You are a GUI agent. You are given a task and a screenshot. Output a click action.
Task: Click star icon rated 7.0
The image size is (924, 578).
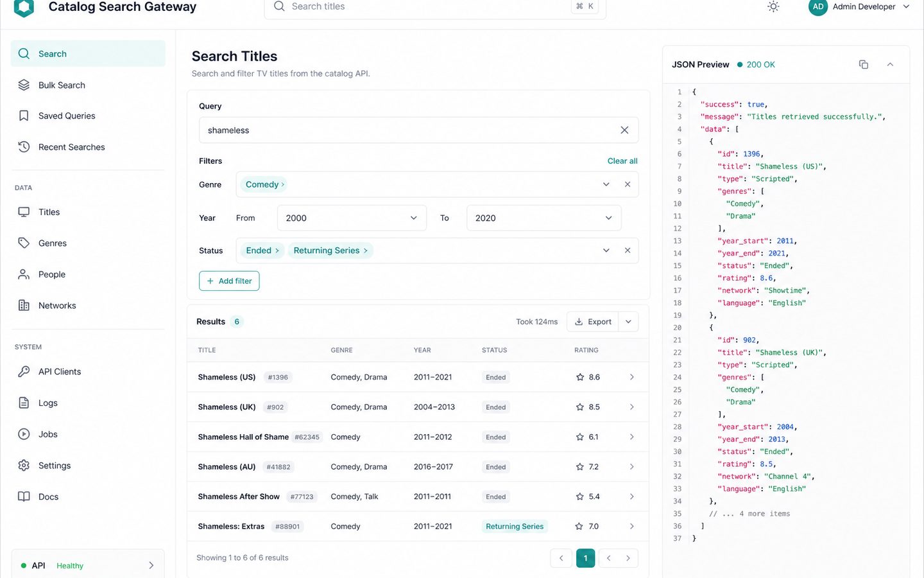pyautogui.click(x=580, y=526)
